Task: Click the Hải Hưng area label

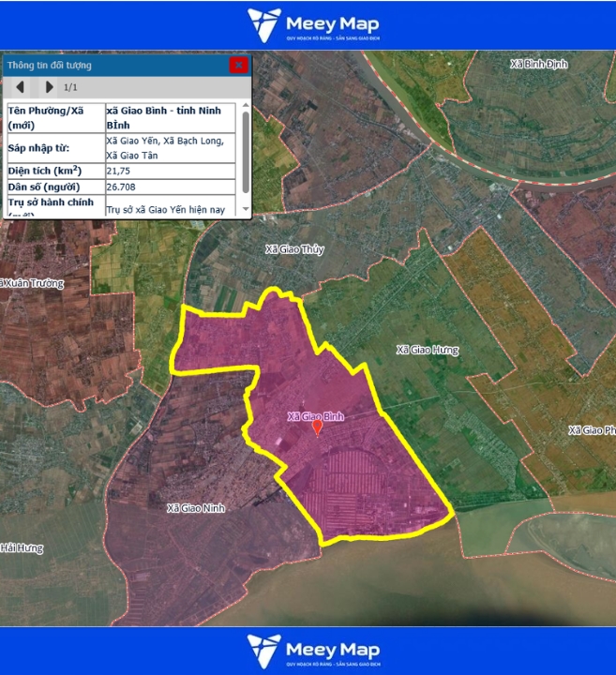Action: pyautogui.click(x=21, y=547)
